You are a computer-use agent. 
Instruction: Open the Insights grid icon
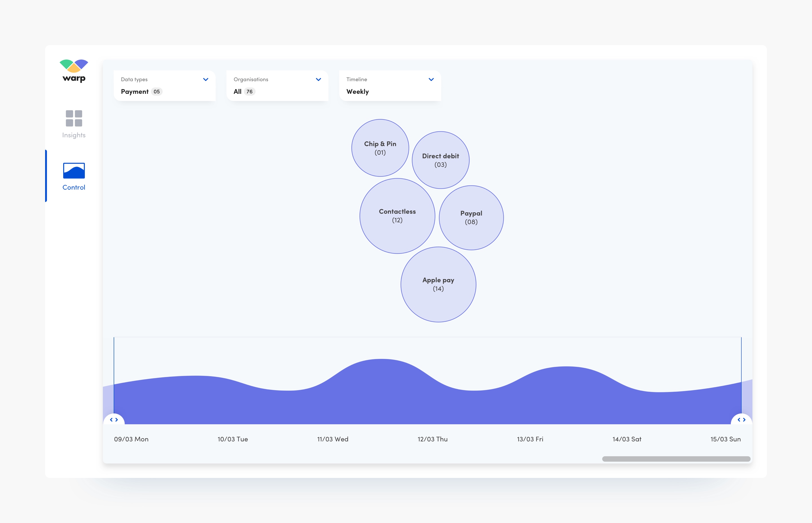(74, 118)
